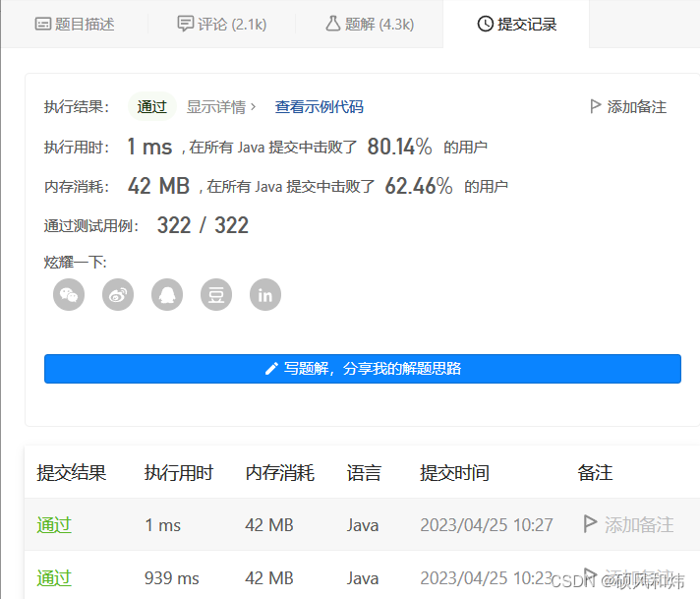Open the 通过 submission with 1 ms
The height and width of the screenshot is (599, 700).
(54, 525)
